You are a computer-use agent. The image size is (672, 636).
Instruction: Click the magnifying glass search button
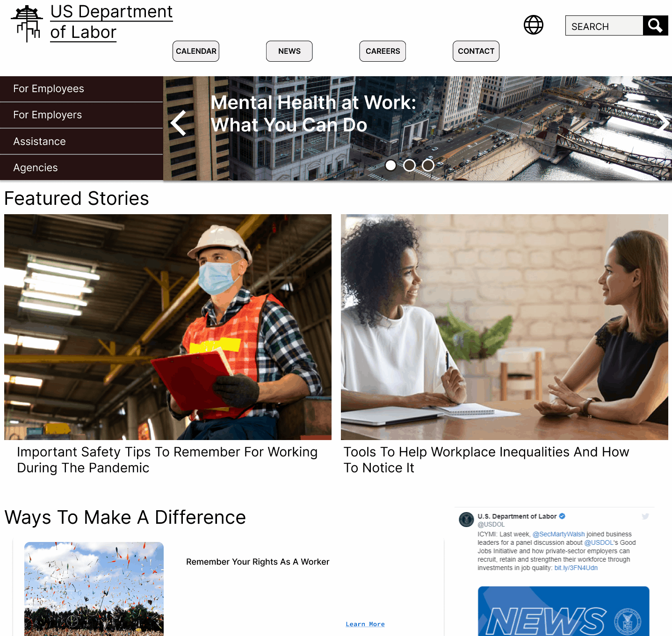point(656,25)
